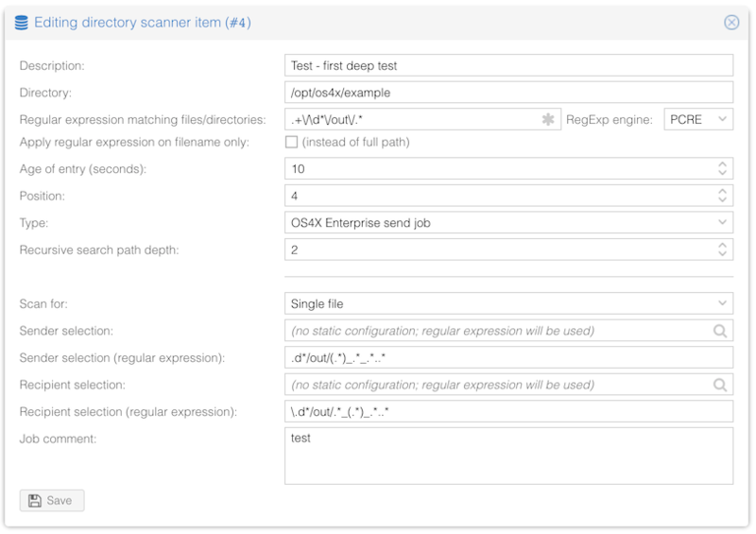Click into the Description text field
This screenshot has width=756, height=534.
point(508,65)
